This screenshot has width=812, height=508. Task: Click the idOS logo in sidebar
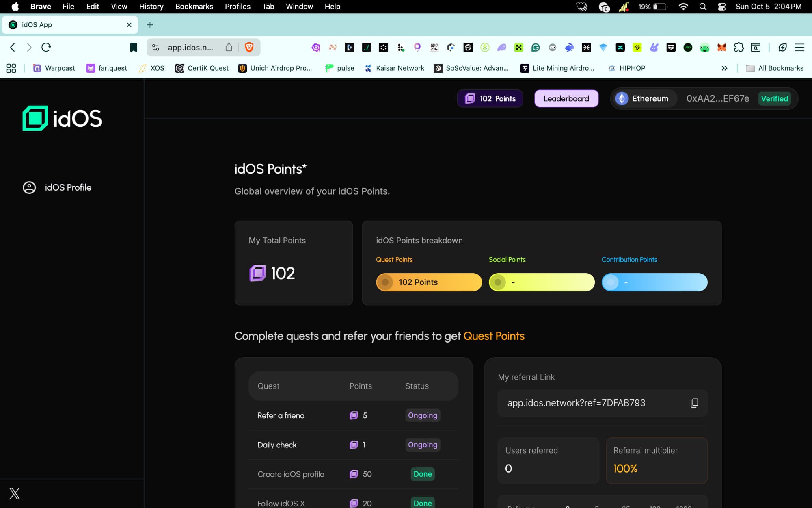(62, 118)
